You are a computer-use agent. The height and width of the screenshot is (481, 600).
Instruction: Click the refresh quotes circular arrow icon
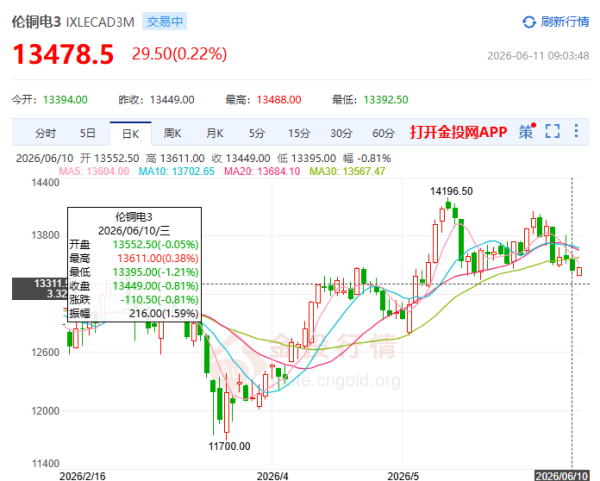point(529,22)
